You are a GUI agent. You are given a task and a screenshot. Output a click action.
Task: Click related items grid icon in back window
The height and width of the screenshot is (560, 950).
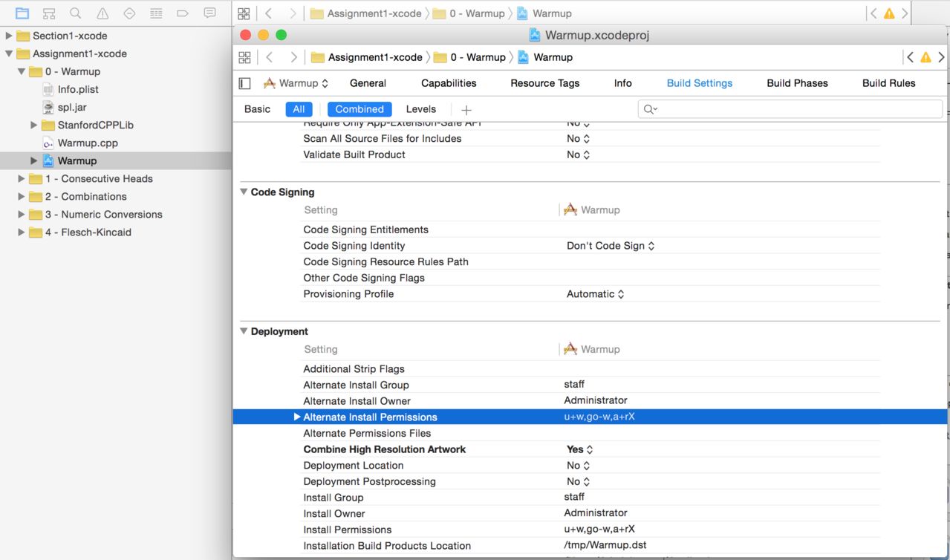coord(244,13)
